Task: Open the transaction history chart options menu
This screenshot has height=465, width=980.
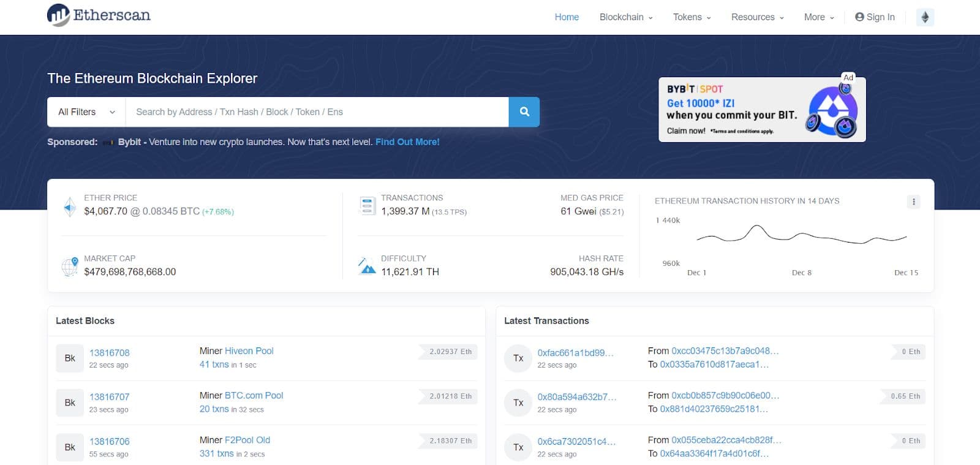Action: 913,202
